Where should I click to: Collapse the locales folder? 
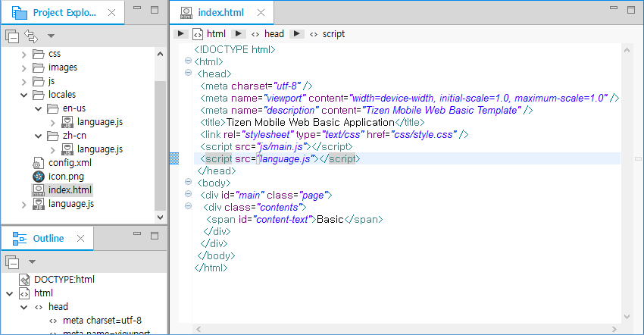pos(23,95)
